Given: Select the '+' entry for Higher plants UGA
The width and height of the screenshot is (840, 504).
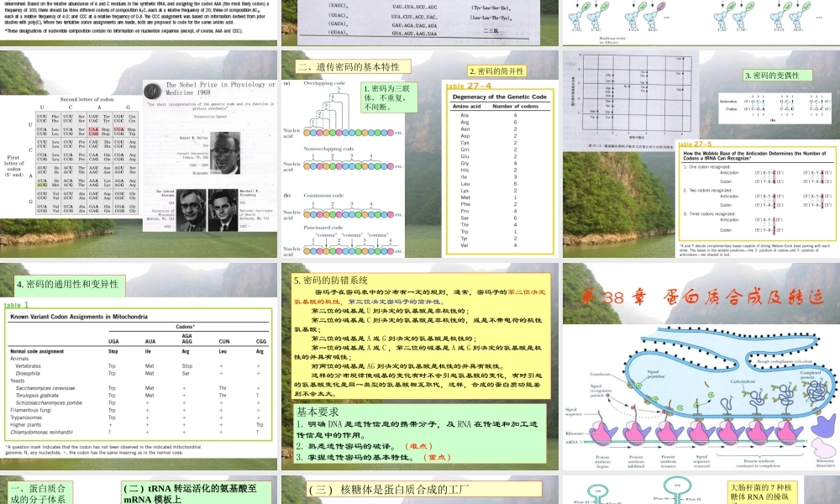Looking at the screenshot, I should 111,424.
